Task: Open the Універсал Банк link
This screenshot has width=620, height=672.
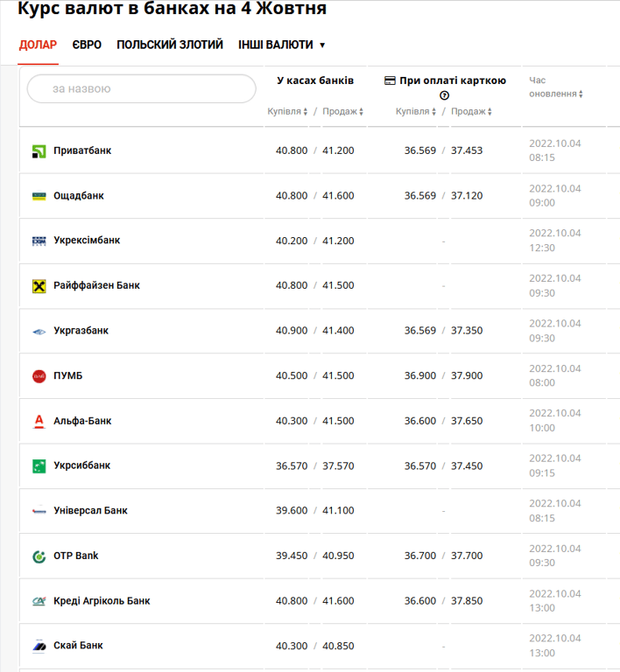Action: coord(90,511)
